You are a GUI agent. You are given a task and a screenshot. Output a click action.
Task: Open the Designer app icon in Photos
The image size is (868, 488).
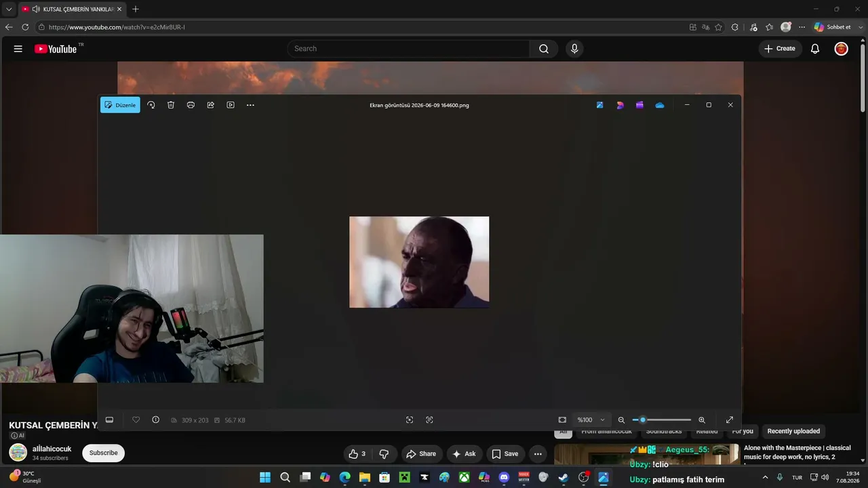point(620,105)
